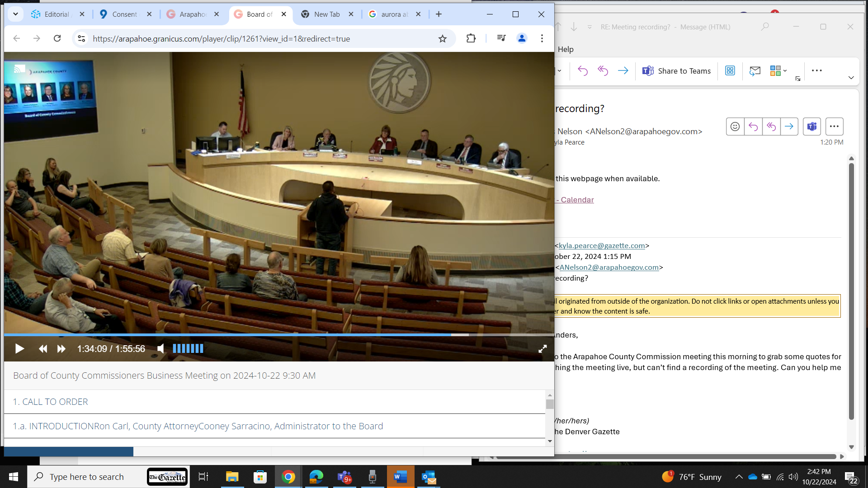Image resolution: width=868 pixels, height=488 pixels.
Task: Click the email horizontal scrollbar
Action: [665, 456]
